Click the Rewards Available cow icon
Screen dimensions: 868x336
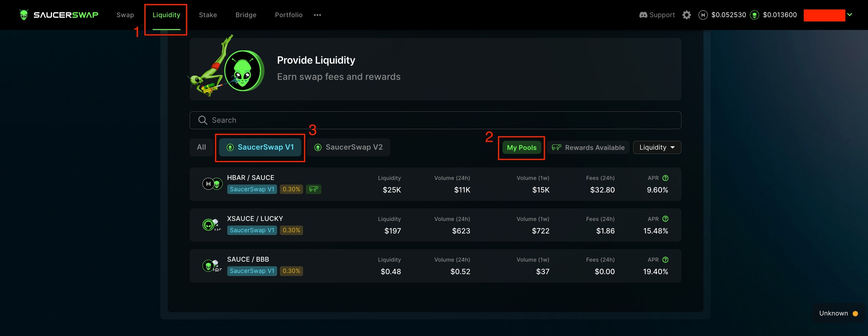[556, 147]
